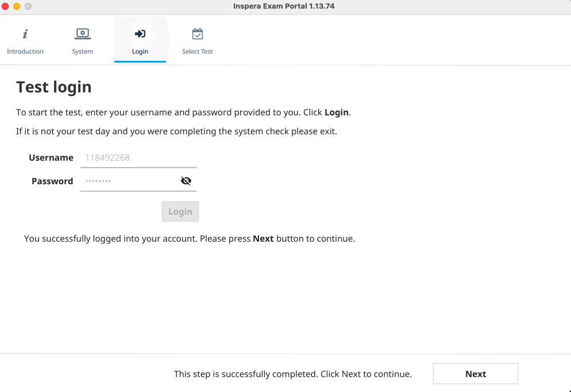Click the Password label
The image size is (571, 392).
coord(52,181)
